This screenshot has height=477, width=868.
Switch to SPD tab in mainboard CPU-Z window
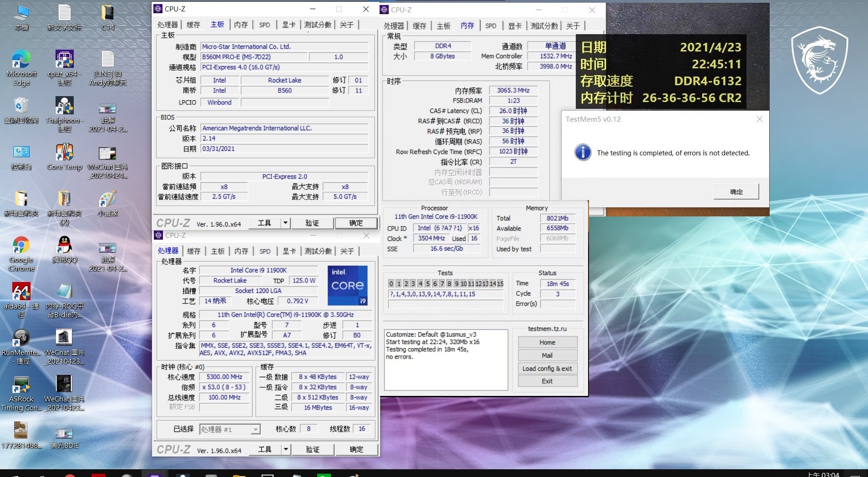264,25
